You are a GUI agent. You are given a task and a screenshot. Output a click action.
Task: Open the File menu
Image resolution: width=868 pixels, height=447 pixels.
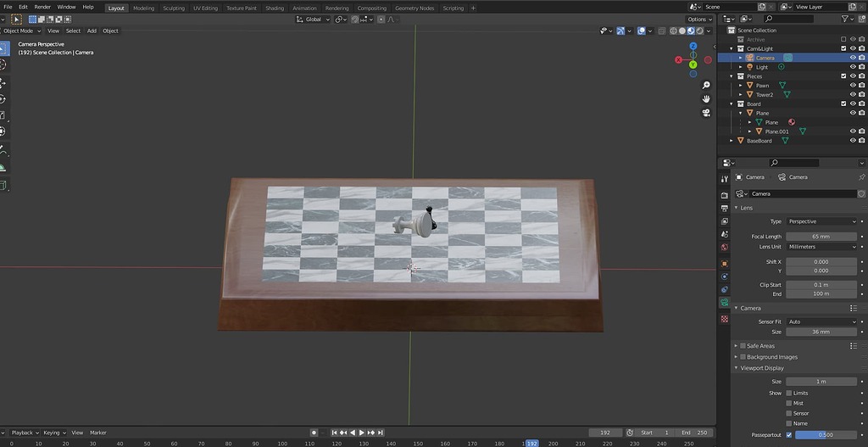pos(8,7)
